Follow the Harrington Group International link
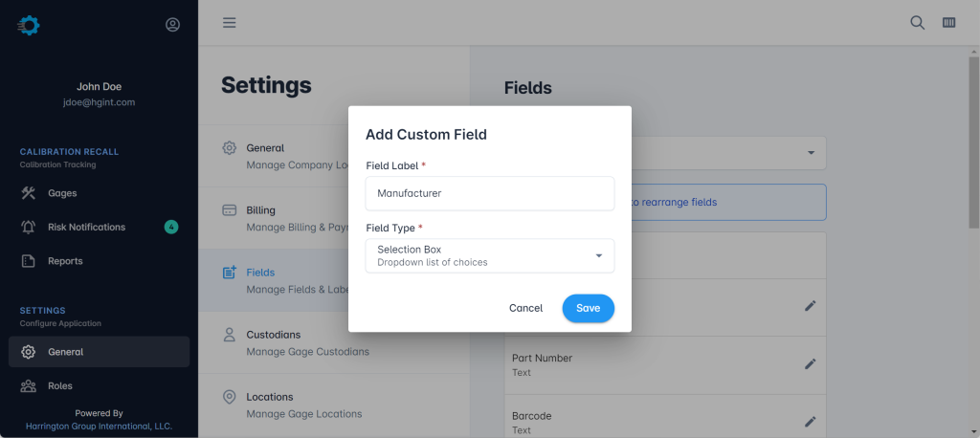Screen dimensions: 980x438 click(99, 426)
